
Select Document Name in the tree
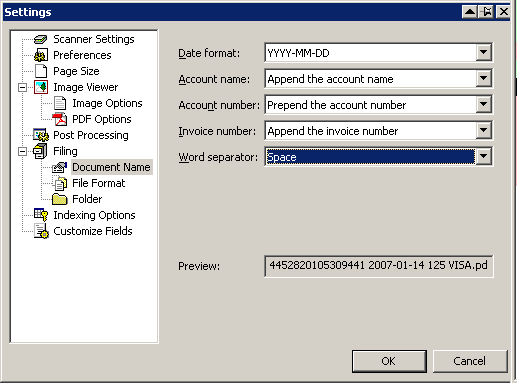[112, 167]
